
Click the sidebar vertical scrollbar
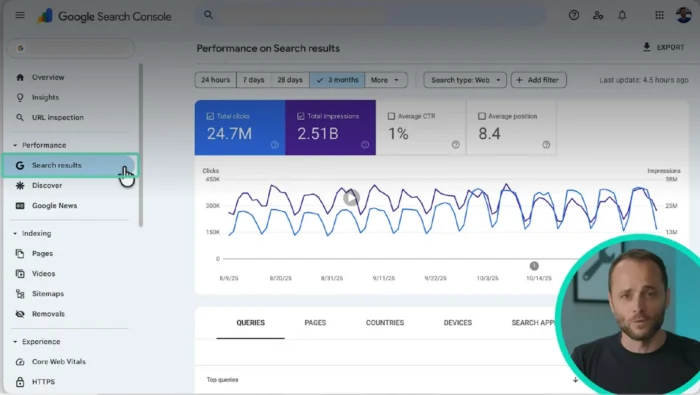click(141, 145)
